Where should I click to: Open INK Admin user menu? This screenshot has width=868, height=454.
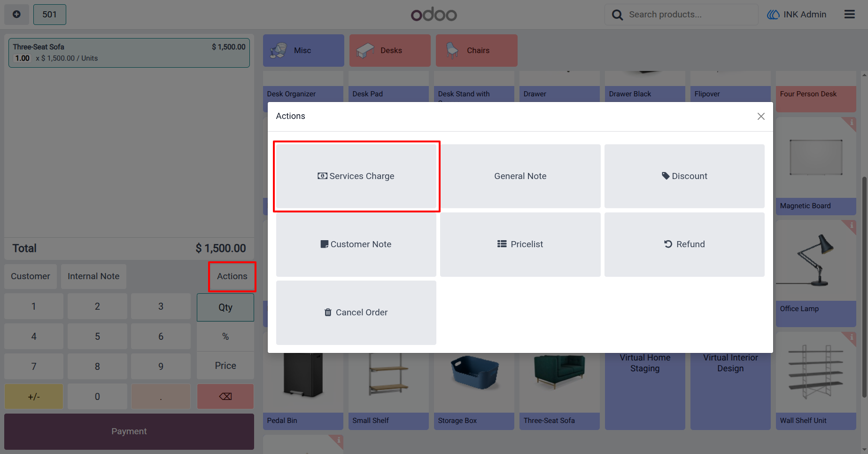tap(797, 15)
